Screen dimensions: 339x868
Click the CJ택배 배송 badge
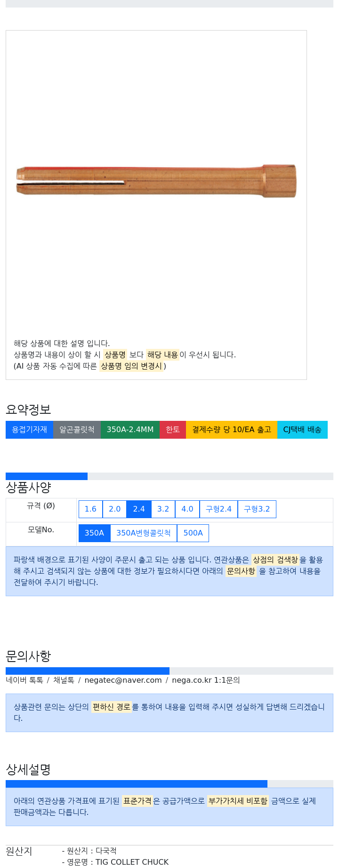pyautogui.click(x=302, y=429)
